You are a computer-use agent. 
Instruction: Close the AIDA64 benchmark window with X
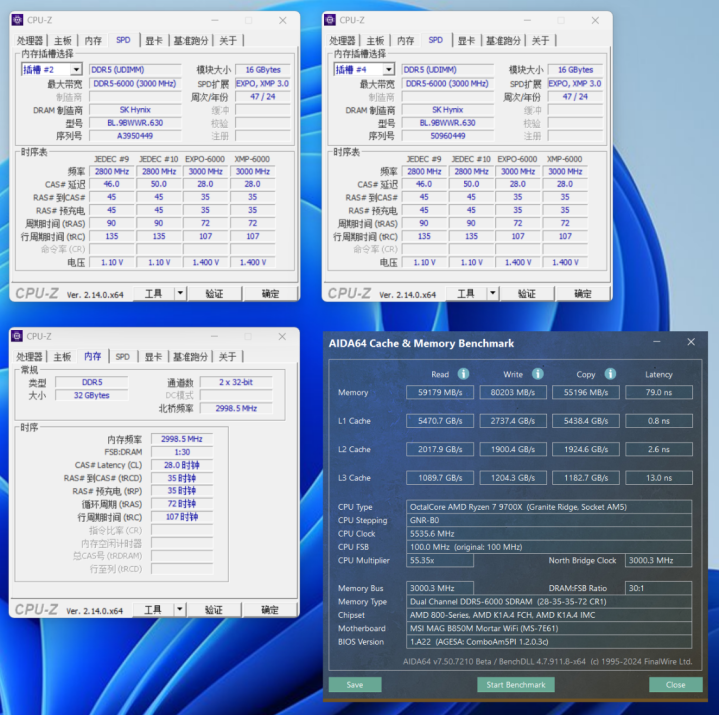tap(691, 342)
